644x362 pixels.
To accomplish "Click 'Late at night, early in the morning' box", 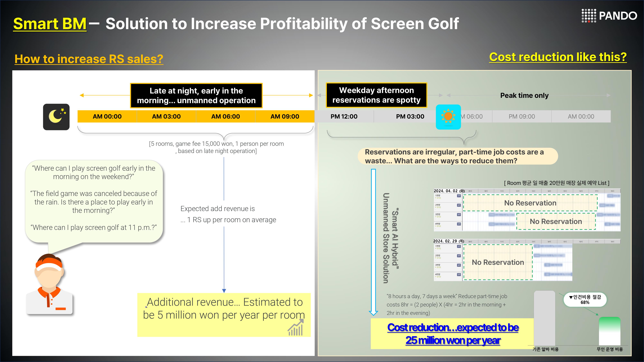I will pyautogui.click(x=196, y=95).
